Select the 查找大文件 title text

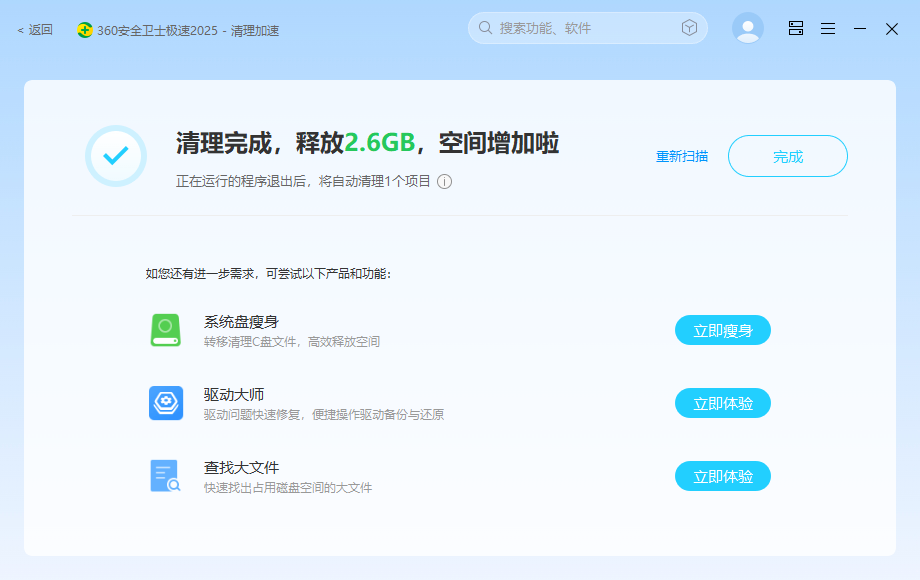click(x=241, y=467)
